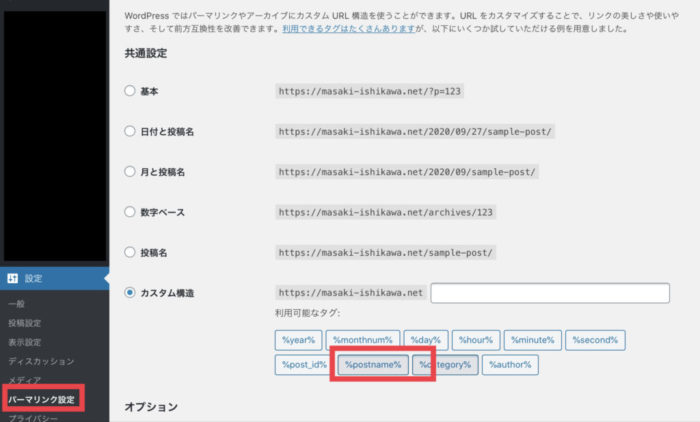Insert the %hour% tag
Screen dimensions: 700x422
click(x=476, y=340)
